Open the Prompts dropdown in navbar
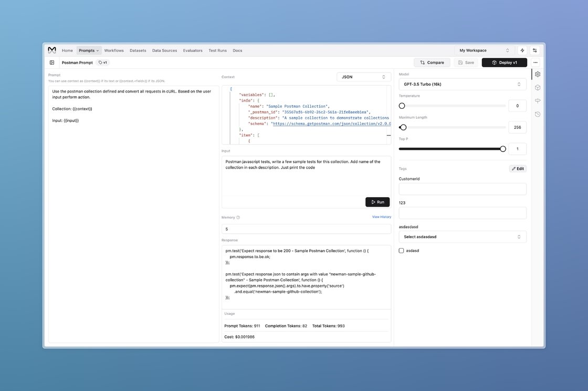 [x=89, y=50]
